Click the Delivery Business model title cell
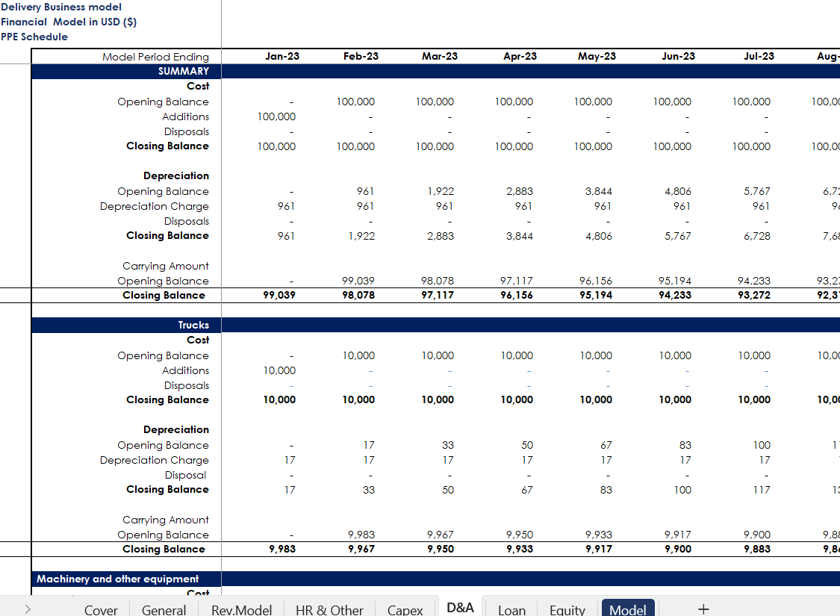This screenshot has height=616, width=840. (61, 7)
